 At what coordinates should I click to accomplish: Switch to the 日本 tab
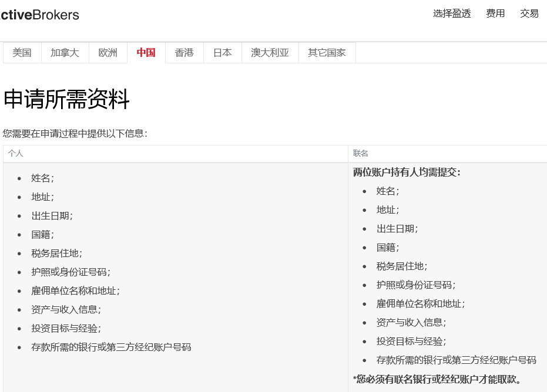click(x=223, y=53)
